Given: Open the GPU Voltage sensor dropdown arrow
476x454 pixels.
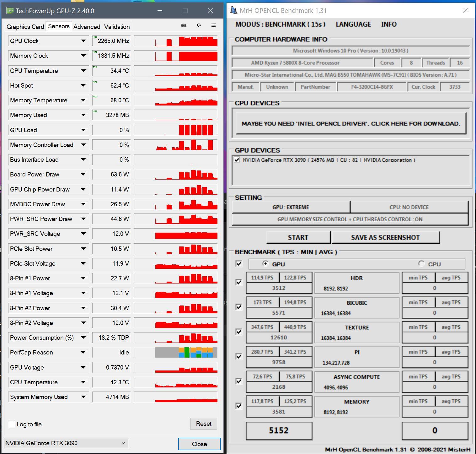Looking at the screenshot, I should pos(83,367).
